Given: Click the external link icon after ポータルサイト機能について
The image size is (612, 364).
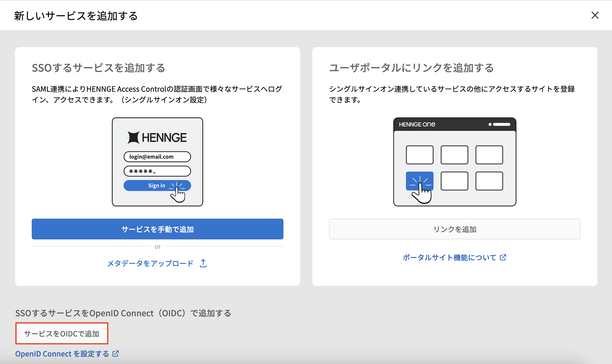Looking at the screenshot, I should pyautogui.click(x=503, y=257).
